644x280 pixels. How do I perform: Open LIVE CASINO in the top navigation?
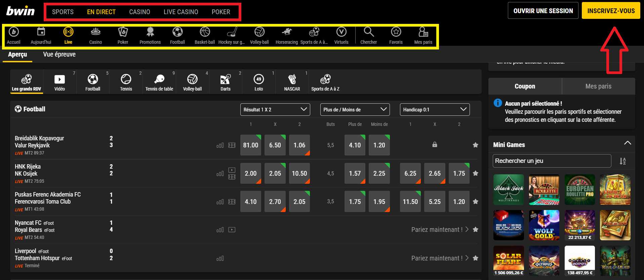tap(181, 12)
